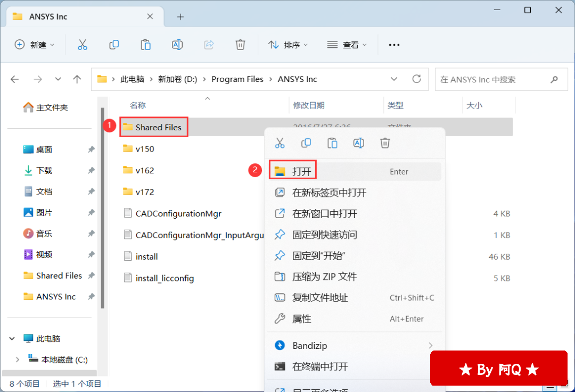Screen dimensions: 575x392
Task: Collapse the 此电脑 tree node
Action: pyautogui.click(x=13, y=339)
